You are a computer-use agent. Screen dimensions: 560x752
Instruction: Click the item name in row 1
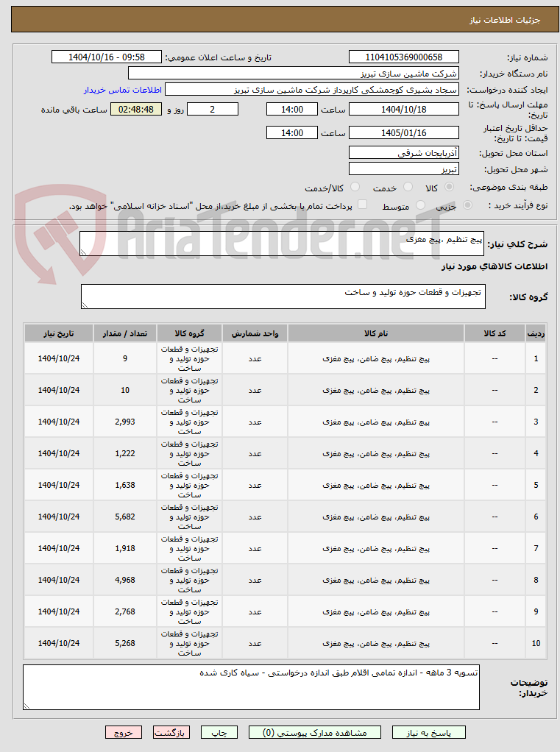click(x=376, y=358)
